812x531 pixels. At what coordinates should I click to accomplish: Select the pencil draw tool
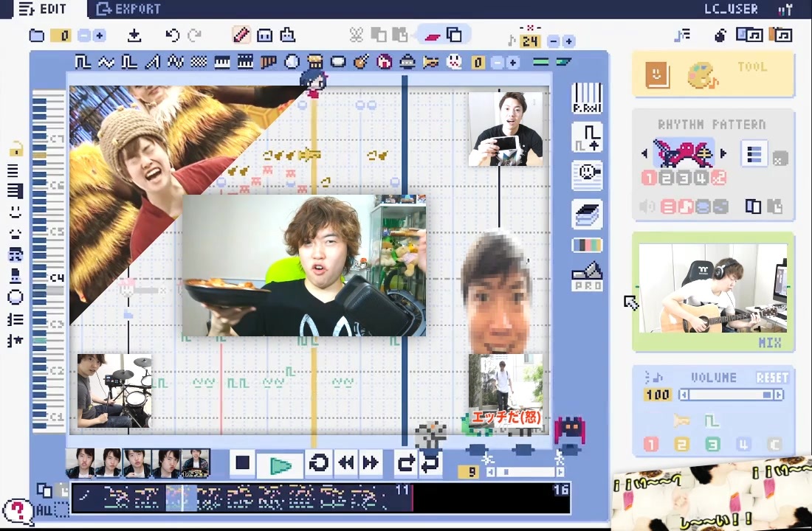pyautogui.click(x=241, y=35)
